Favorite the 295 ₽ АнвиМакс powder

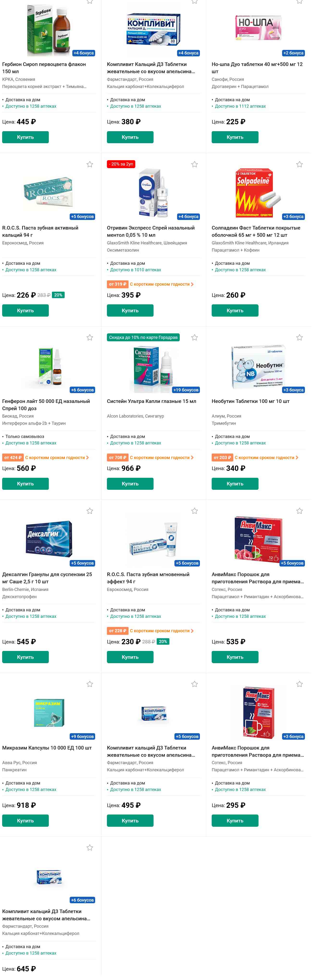click(300, 684)
